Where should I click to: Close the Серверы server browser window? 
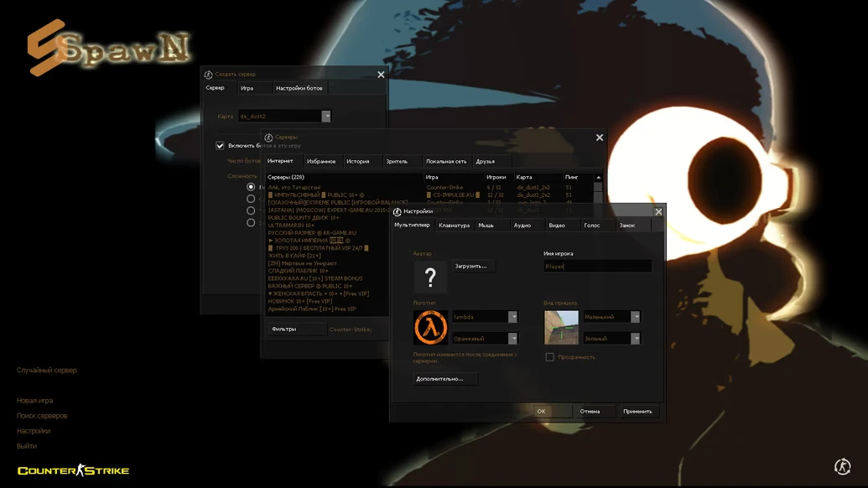[599, 138]
